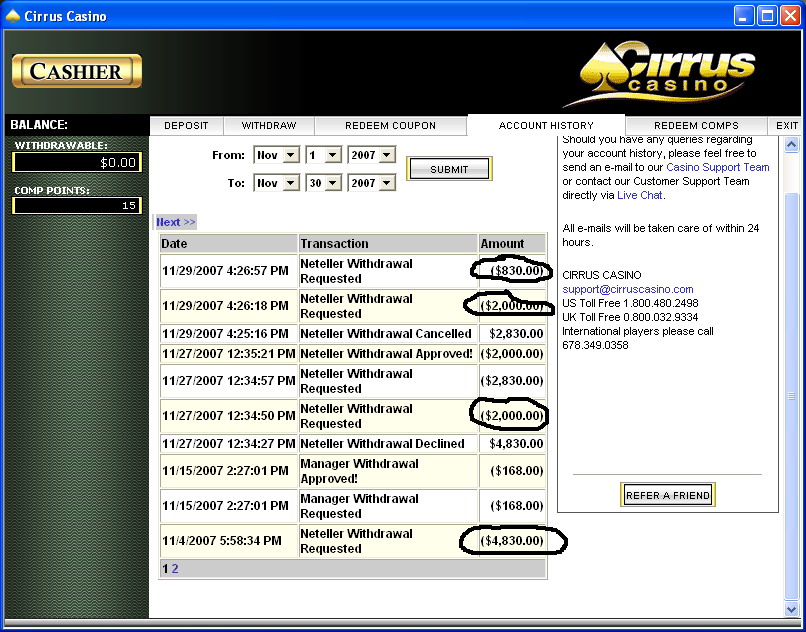
Task: Close the Cirrus Casino window
Action: point(790,15)
